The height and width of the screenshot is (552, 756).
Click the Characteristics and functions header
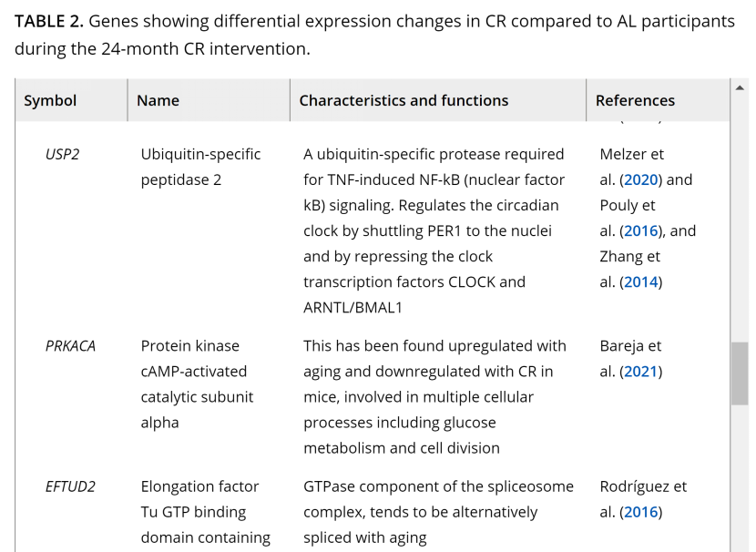pyautogui.click(x=404, y=101)
